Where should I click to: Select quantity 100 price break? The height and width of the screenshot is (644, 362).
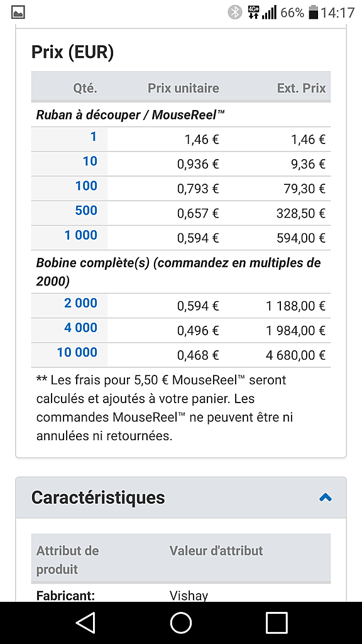coord(86,186)
